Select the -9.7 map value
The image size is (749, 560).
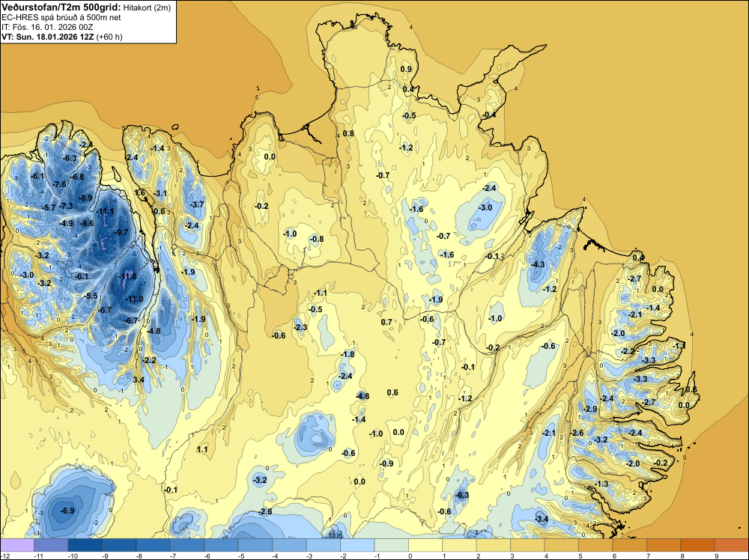coord(121,232)
